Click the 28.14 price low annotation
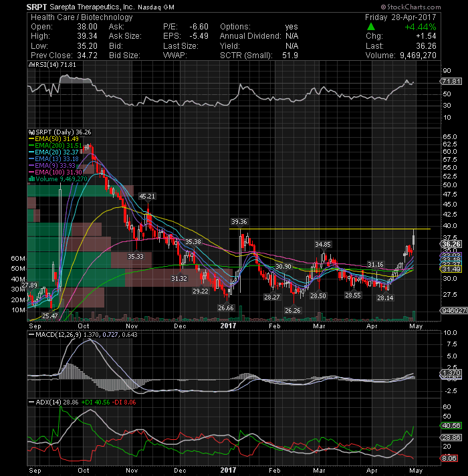Viewport: 468px width, 476px height. tap(385, 297)
